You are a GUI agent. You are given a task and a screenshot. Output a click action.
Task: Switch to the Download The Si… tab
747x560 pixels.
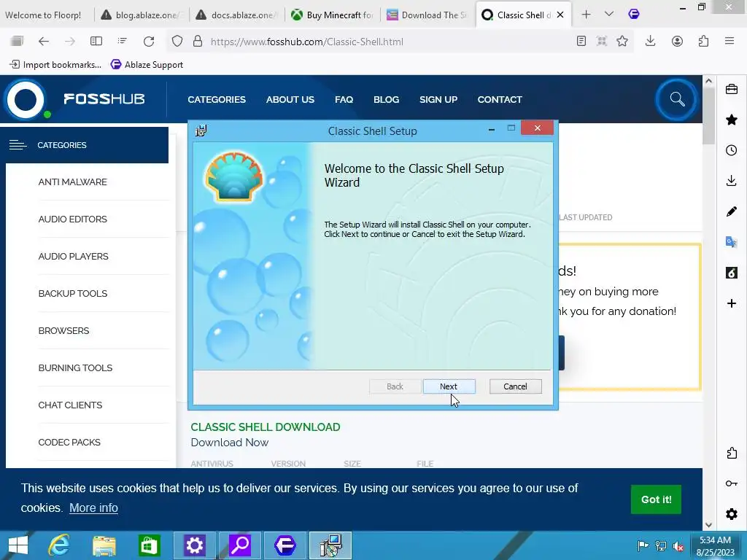(x=427, y=15)
